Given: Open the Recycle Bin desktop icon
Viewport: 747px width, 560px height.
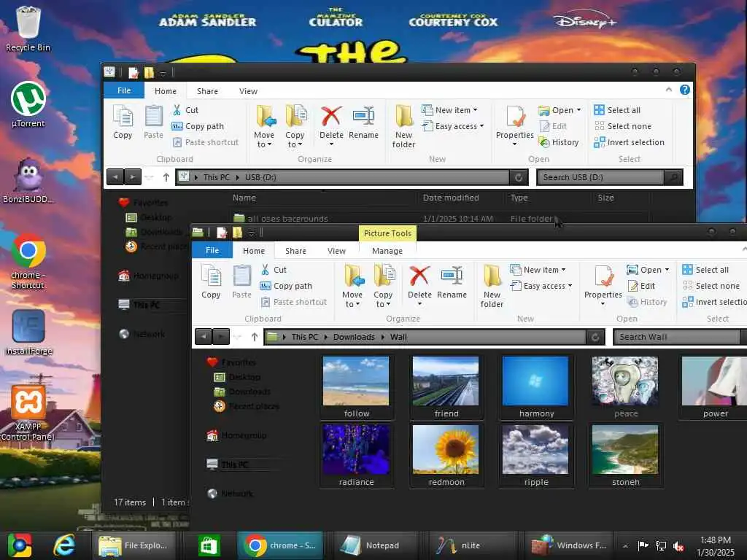Looking at the screenshot, I should [28, 28].
